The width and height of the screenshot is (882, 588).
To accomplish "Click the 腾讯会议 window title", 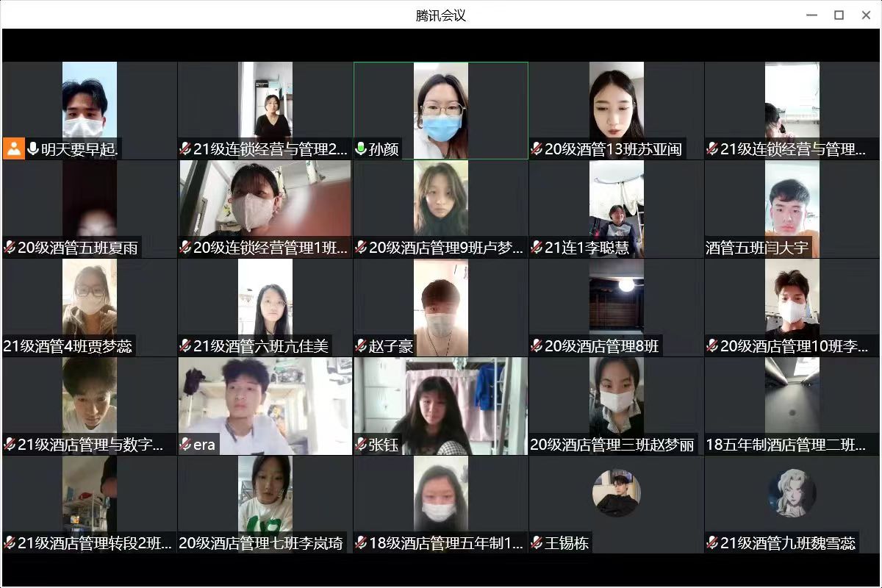I will coord(441,15).
